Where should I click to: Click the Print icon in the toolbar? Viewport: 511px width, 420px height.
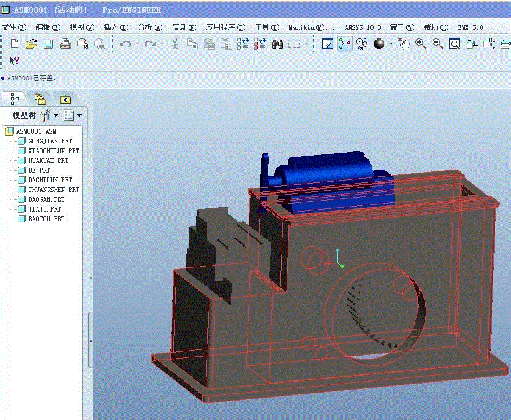click(65, 44)
